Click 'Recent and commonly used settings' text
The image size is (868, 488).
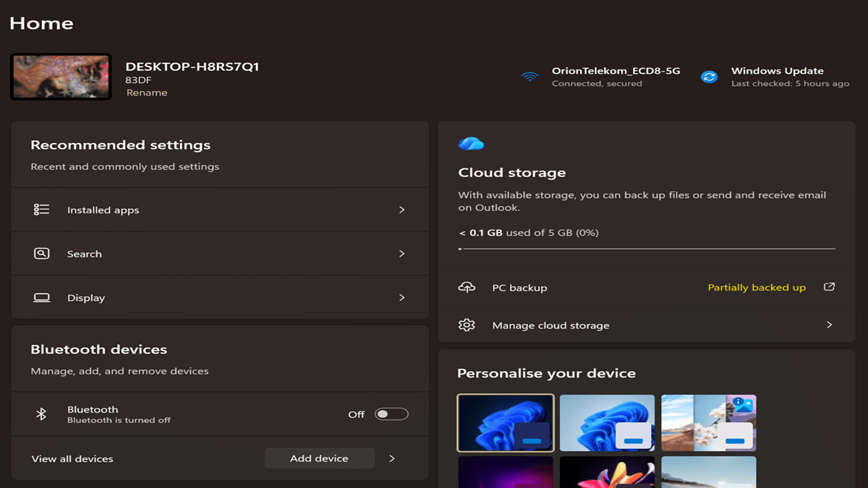pyautogui.click(x=125, y=166)
